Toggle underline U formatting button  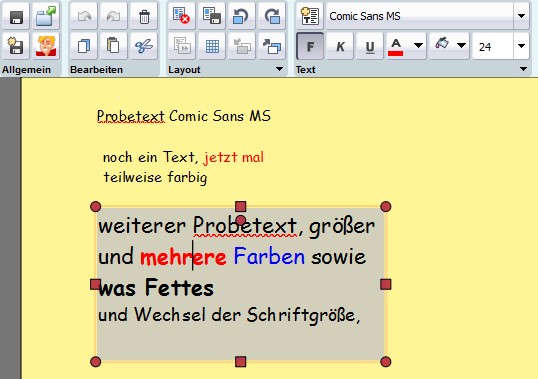point(370,46)
